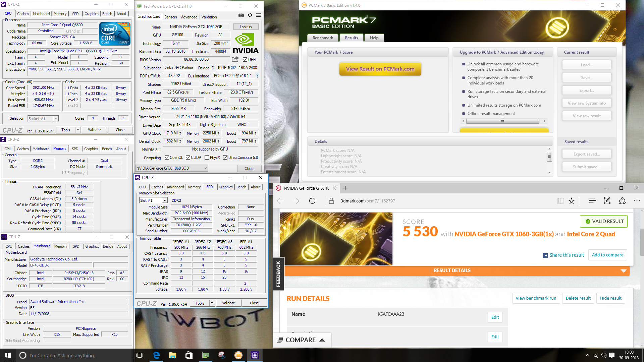The height and width of the screenshot is (362, 644).
Task: Reload the 3dmark.com page
Action: point(312,201)
